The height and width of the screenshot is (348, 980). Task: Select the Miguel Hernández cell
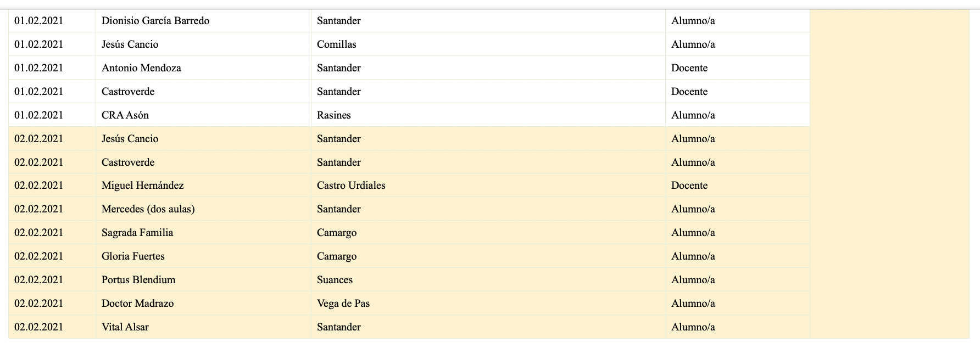click(x=143, y=186)
